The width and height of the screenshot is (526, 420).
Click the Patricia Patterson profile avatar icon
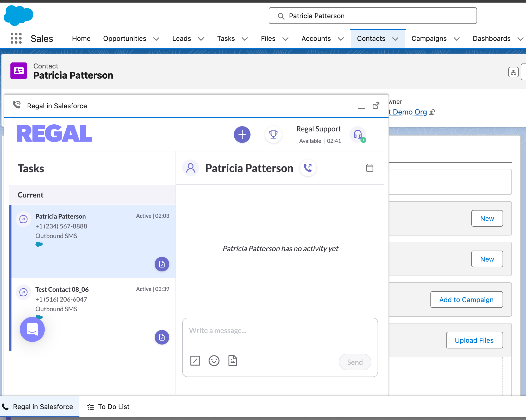coord(191,168)
